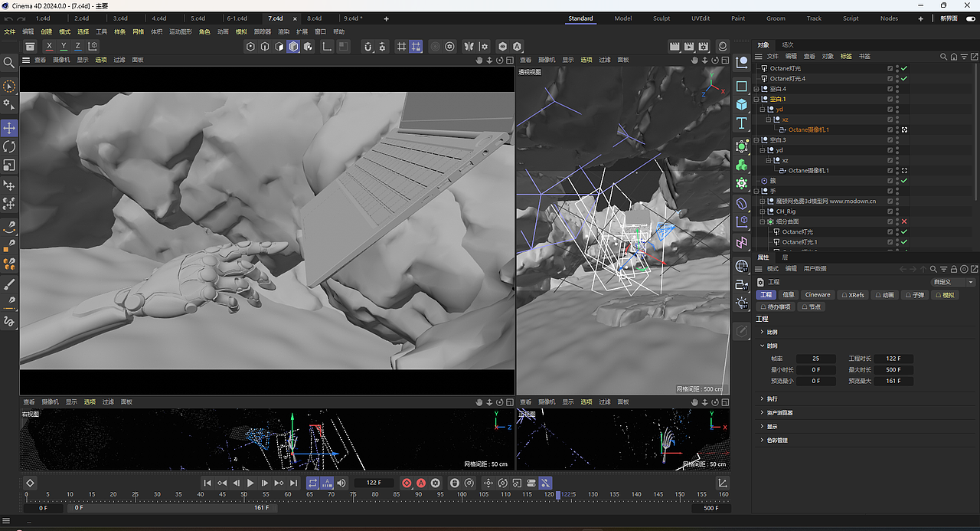980x531 pixels.
Task: Toggle X axis lock
Action: [x=50, y=47]
